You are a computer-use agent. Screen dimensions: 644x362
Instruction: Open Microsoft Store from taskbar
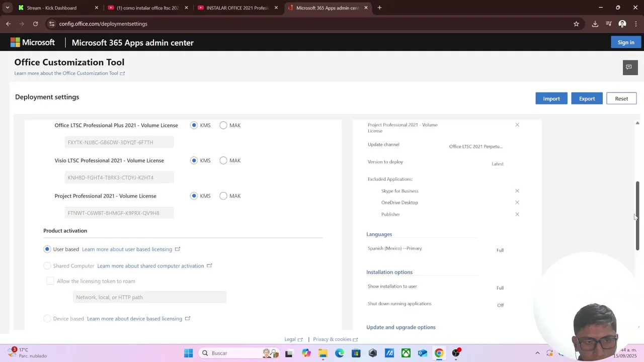tap(356, 353)
